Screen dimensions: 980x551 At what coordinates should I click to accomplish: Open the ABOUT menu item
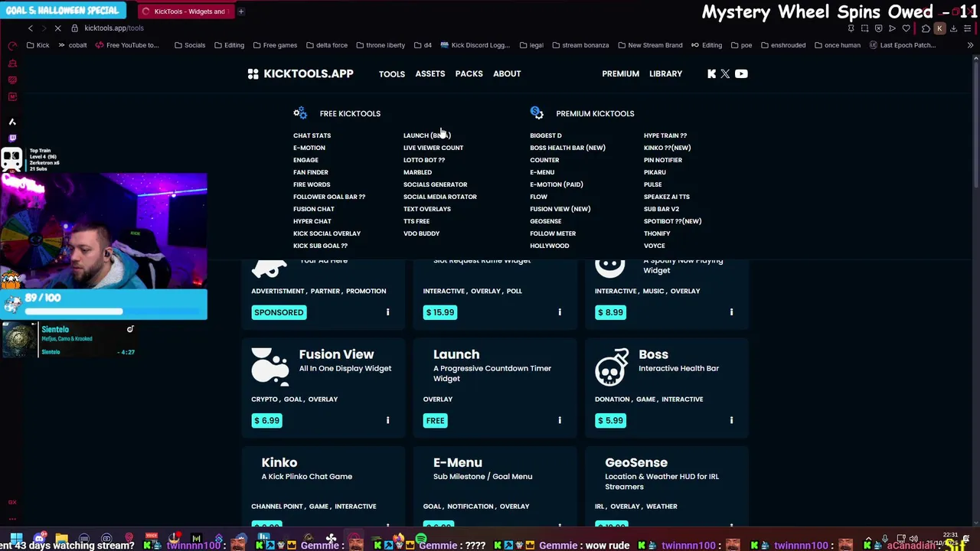pos(507,74)
